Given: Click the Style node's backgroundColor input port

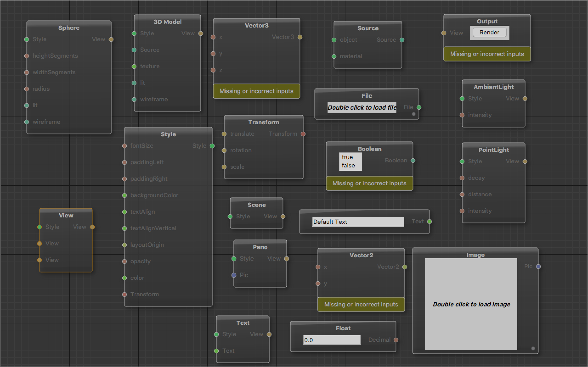Looking at the screenshot, I should tap(124, 195).
